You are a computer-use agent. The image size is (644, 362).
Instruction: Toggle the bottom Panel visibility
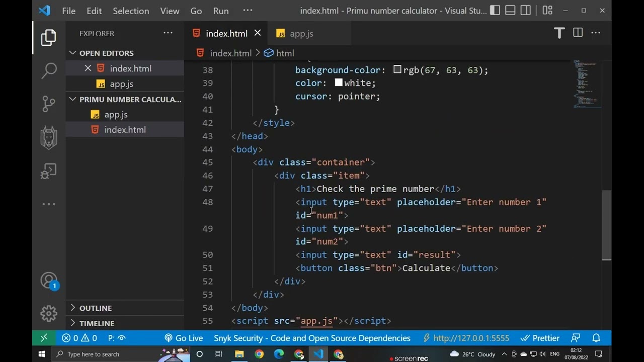coord(510,11)
